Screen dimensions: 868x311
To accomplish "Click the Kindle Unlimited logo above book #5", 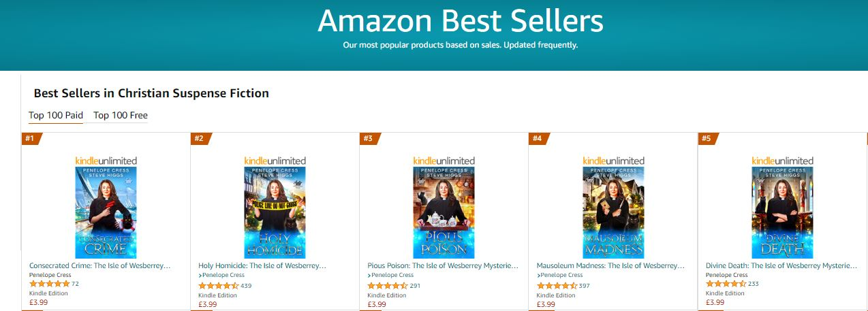I will click(782, 161).
